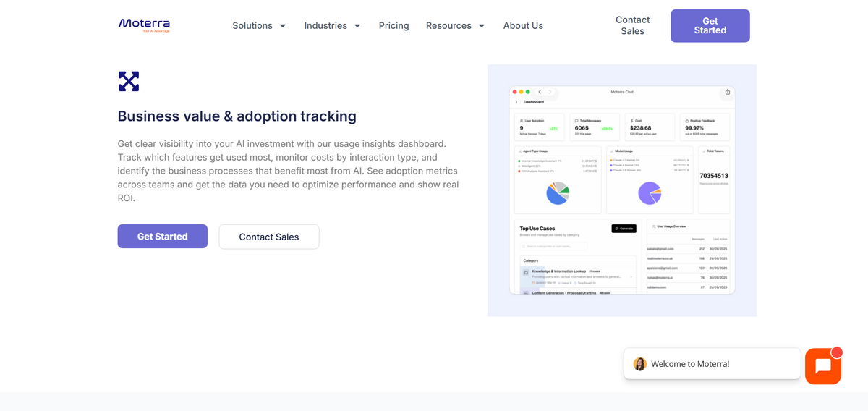Image resolution: width=868 pixels, height=411 pixels.
Task: Click the Moterra Chat dashboard screenshot image
Action: [x=622, y=190]
